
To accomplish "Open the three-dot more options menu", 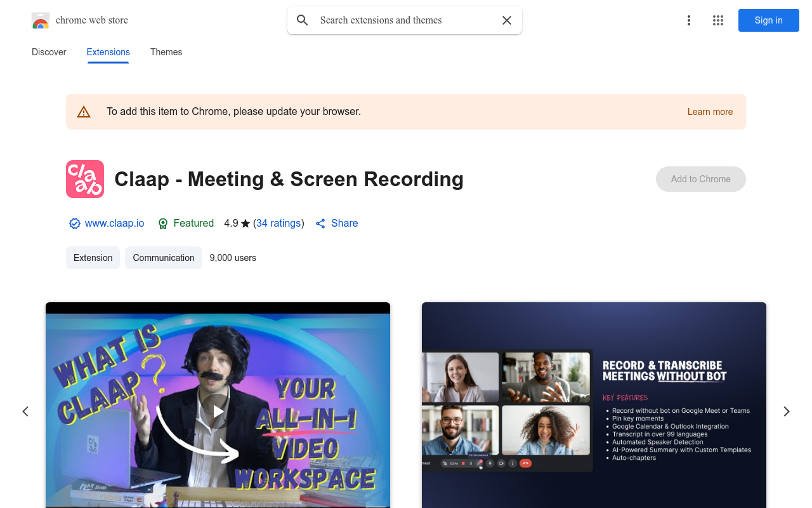I will point(689,20).
